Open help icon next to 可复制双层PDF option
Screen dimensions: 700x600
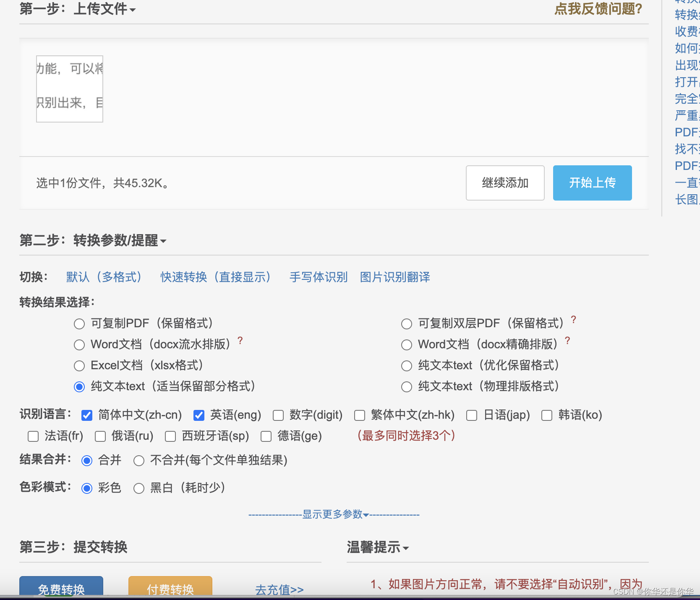pyautogui.click(x=573, y=319)
